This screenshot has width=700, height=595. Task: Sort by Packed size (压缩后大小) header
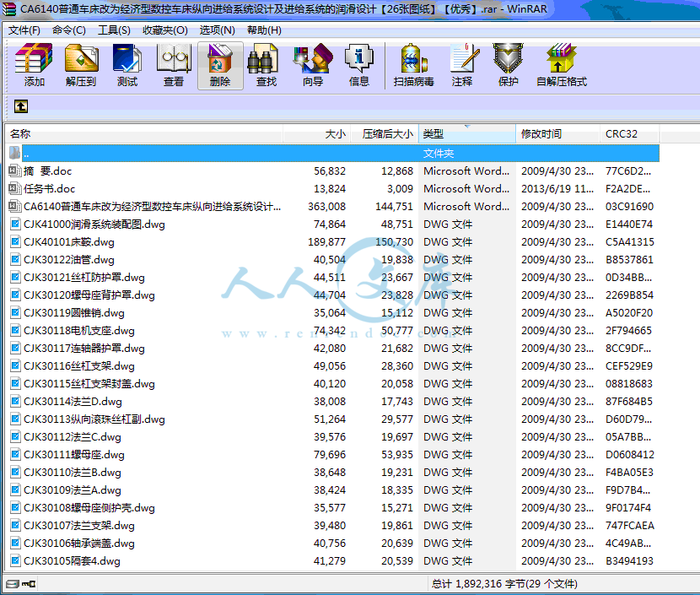385,133
